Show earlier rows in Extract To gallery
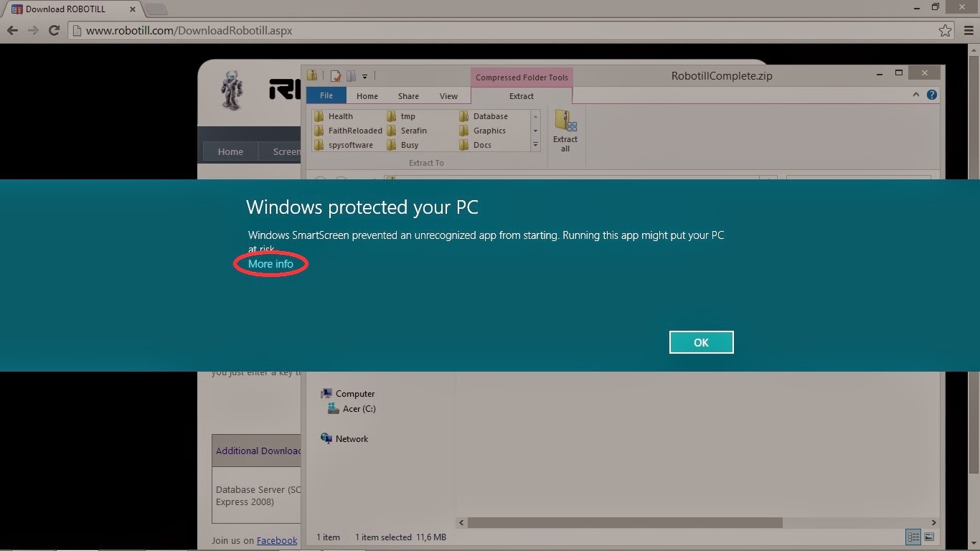 click(535, 116)
